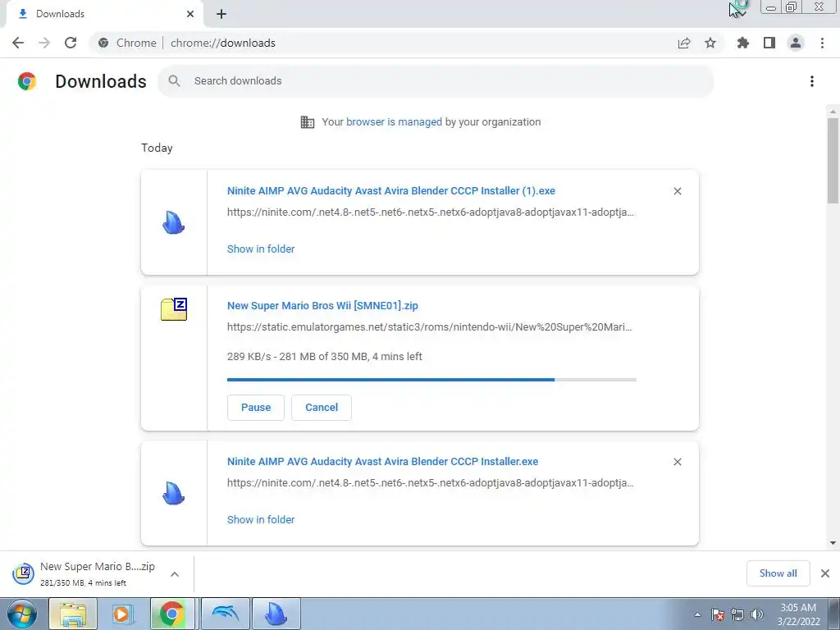
Task: Click the taskbar clock showing 3:05 AM
Action: (x=799, y=614)
